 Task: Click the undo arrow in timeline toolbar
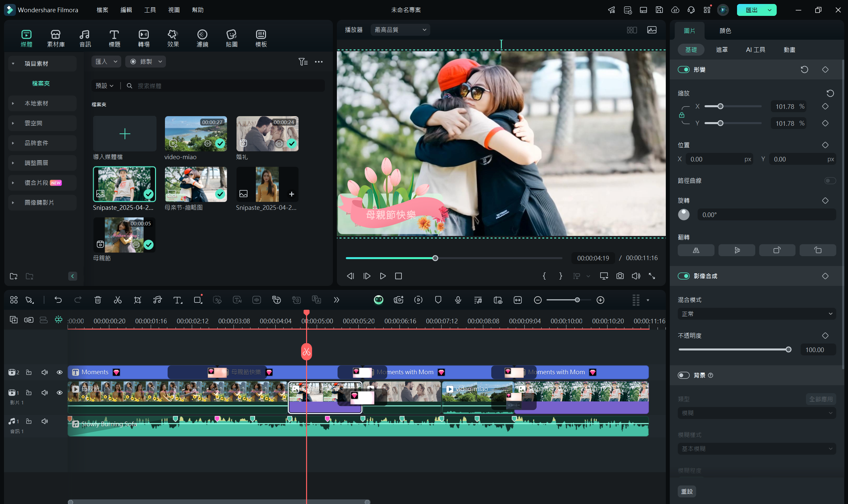(58, 300)
